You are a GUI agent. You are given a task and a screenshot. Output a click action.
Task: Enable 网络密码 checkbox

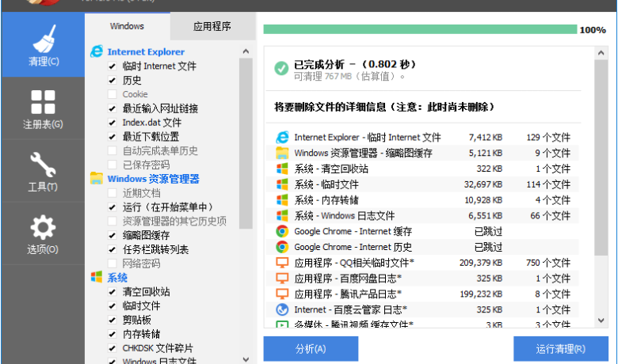pyautogui.click(x=113, y=264)
